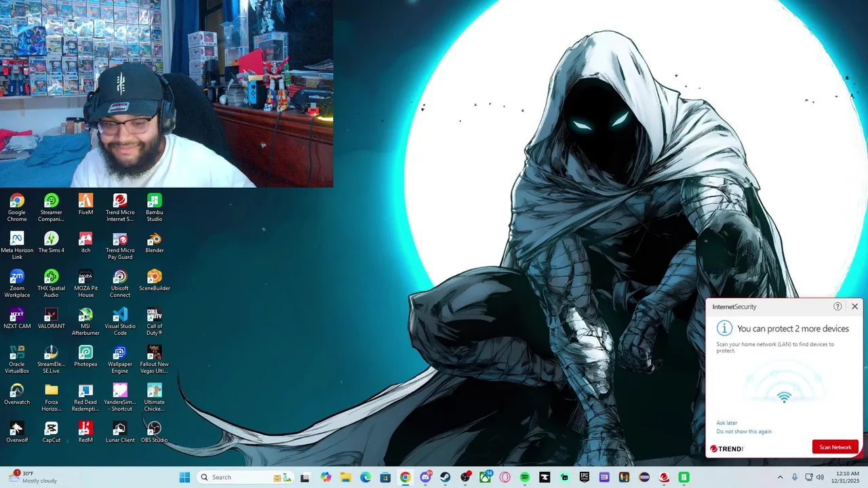This screenshot has width=868, height=488.
Task: Open the Red Dead Redemption desktop shortcut
Action: point(85,397)
